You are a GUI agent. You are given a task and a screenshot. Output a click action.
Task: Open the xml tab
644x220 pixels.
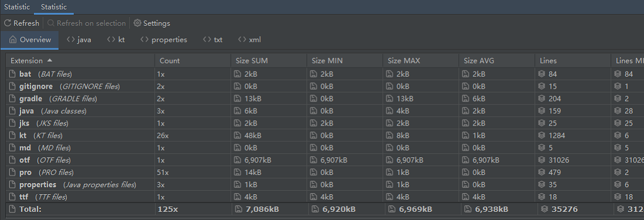tap(249, 40)
